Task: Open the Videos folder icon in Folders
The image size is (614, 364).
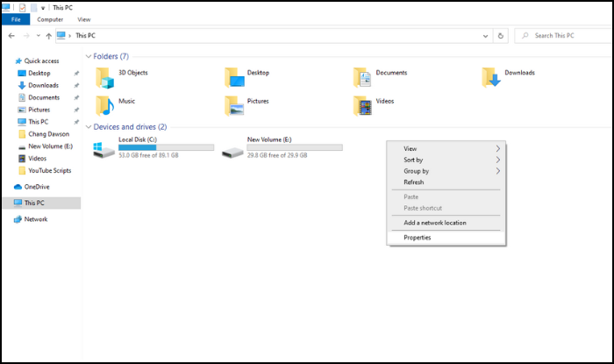Action: pyautogui.click(x=362, y=105)
